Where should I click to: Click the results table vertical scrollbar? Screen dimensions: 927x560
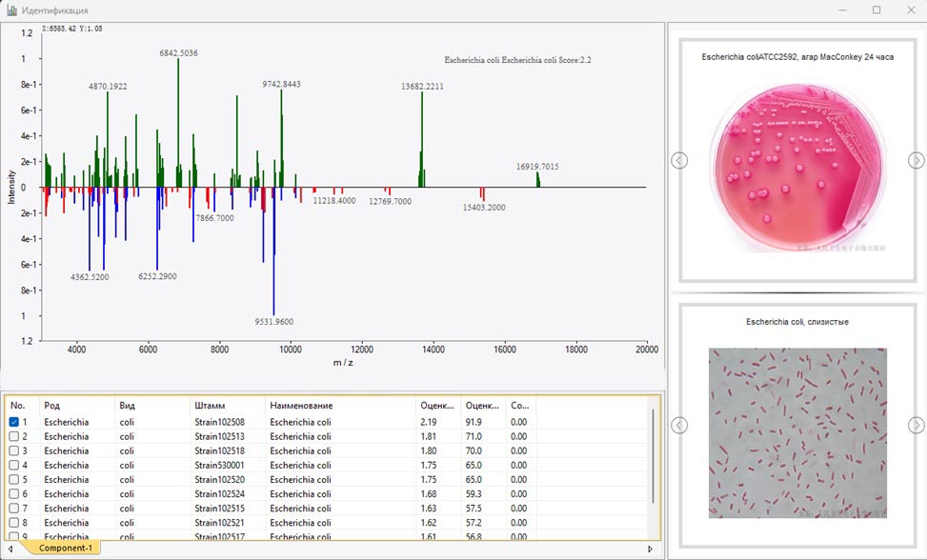point(653,457)
